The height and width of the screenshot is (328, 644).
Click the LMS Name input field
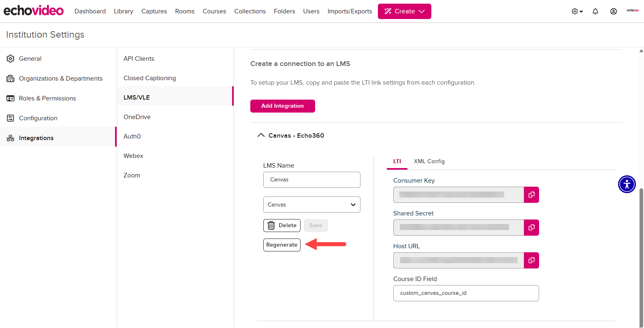pyautogui.click(x=312, y=180)
